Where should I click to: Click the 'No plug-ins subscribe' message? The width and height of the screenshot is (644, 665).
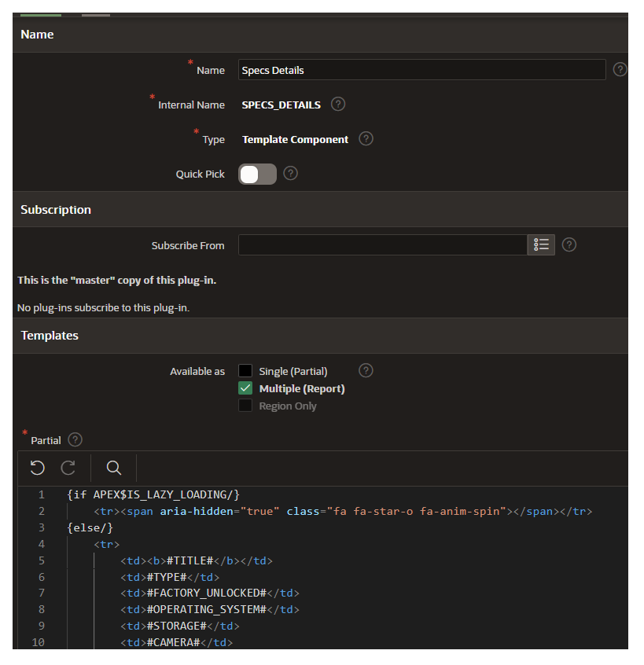[x=103, y=308]
